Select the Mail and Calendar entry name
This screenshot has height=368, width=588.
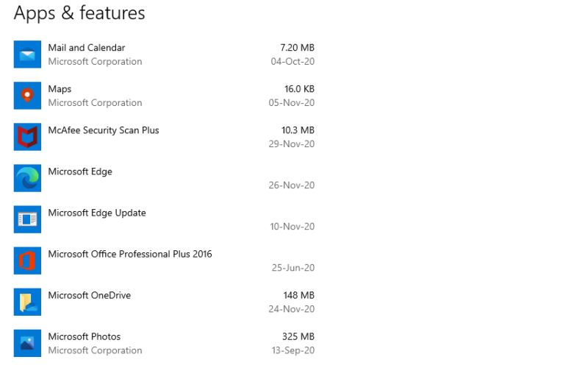point(87,48)
